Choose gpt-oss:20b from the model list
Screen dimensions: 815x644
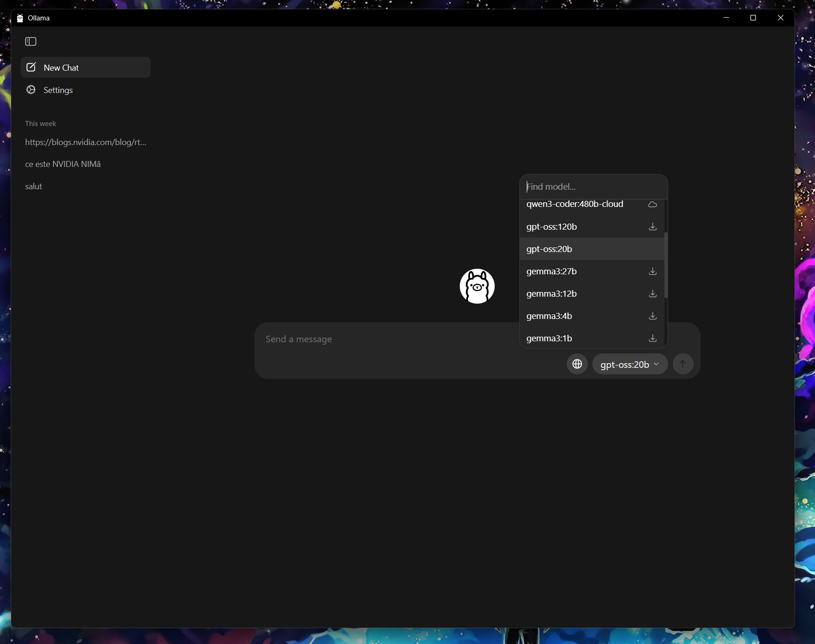point(549,249)
